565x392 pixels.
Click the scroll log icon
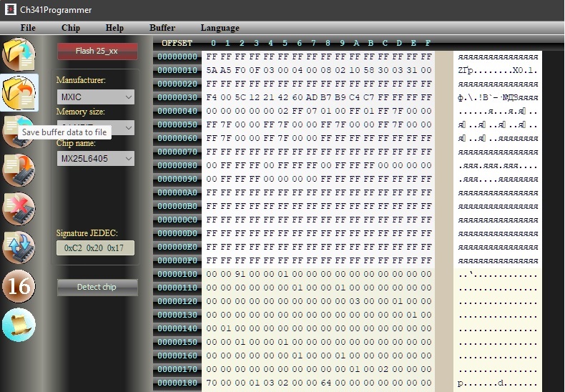click(19, 325)
